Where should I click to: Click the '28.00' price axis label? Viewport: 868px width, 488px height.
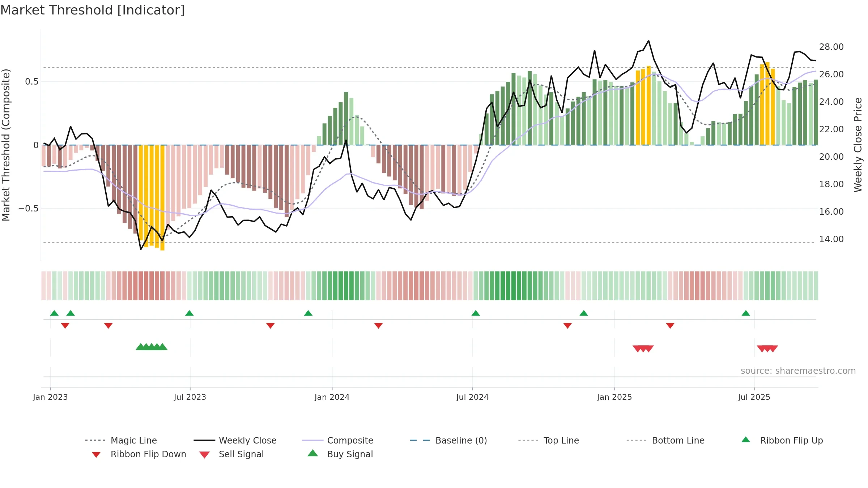[831, 47]
